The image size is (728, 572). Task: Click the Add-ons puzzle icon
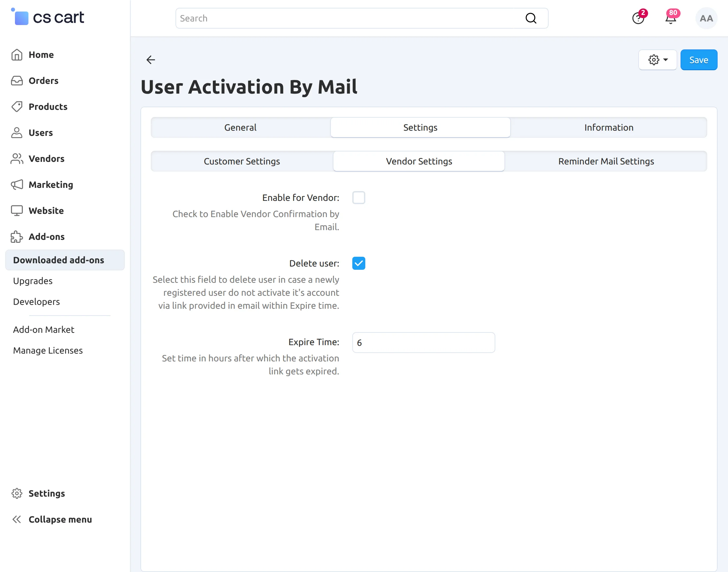click(17, 237)
